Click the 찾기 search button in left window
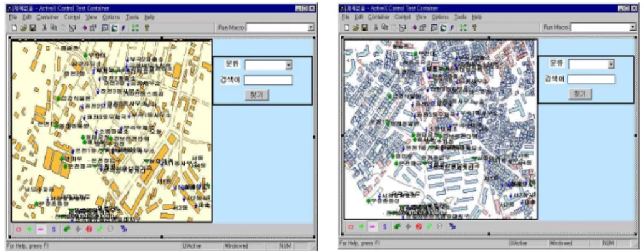This screenshot has width=644, height=251. click(256, 95)
